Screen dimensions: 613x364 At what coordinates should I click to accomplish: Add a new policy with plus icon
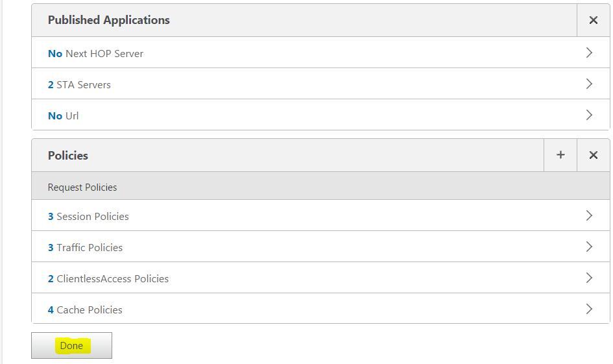pos(560,155)
